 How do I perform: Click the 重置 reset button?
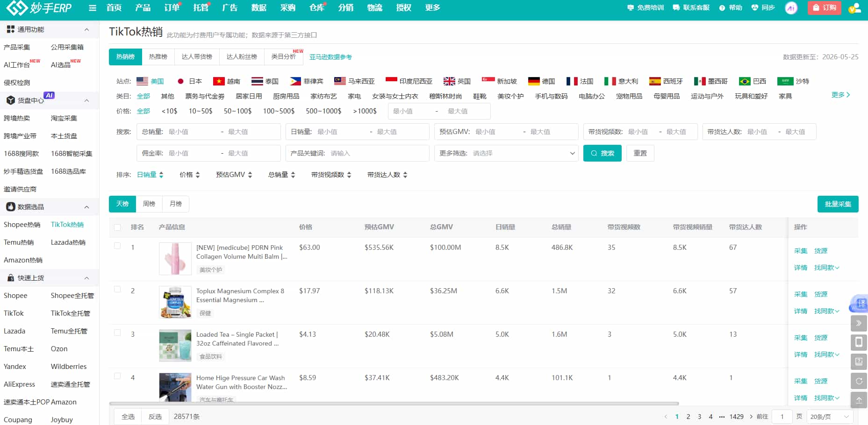click(x=640, y=153)
